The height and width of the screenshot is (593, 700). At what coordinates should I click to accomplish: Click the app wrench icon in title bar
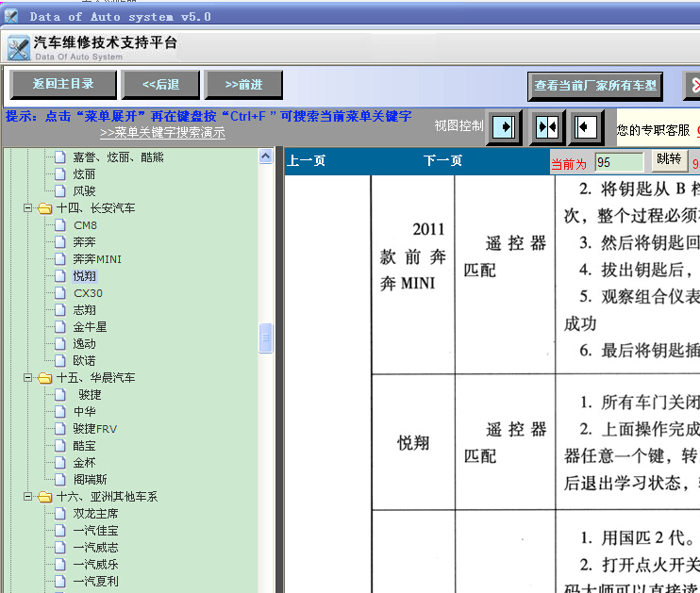click(x=11, y=17)
